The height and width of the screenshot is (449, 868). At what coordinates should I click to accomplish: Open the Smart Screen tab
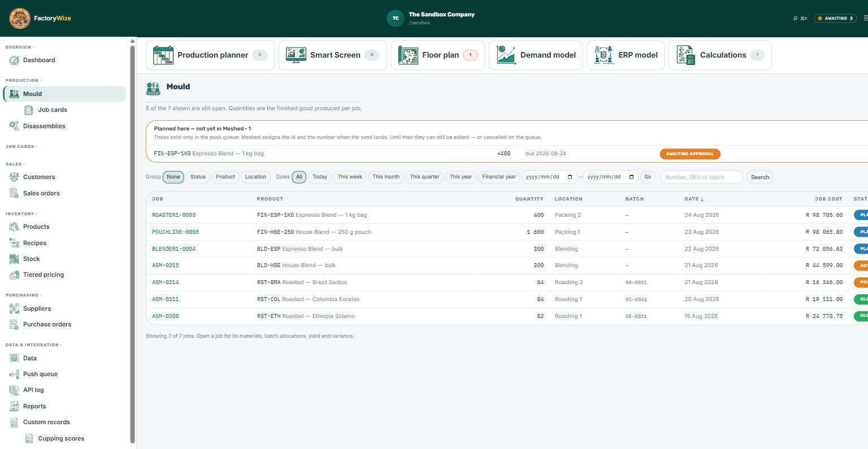point(332,55)
